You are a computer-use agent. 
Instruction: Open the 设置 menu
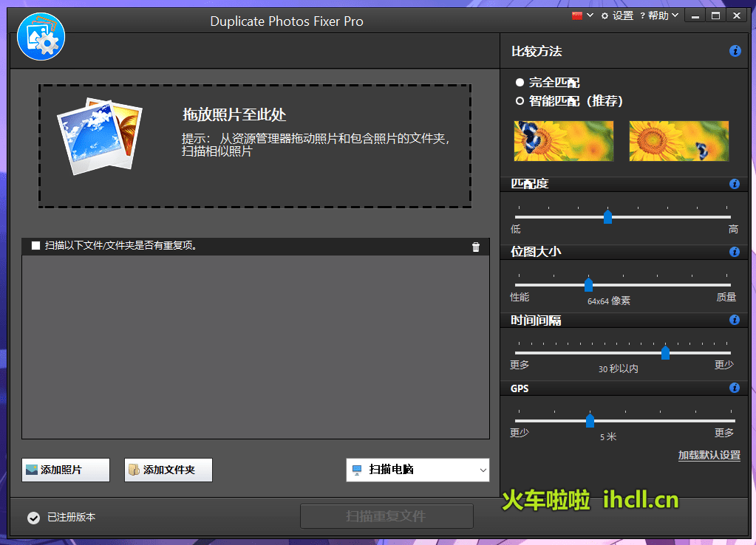point(622,15)
